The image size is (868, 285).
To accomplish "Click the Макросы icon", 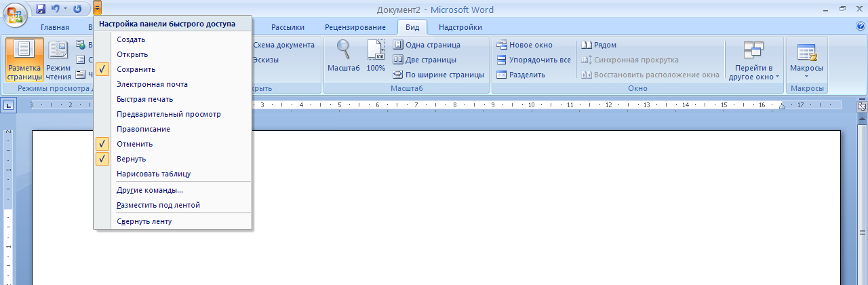I will tap(806, 53).
